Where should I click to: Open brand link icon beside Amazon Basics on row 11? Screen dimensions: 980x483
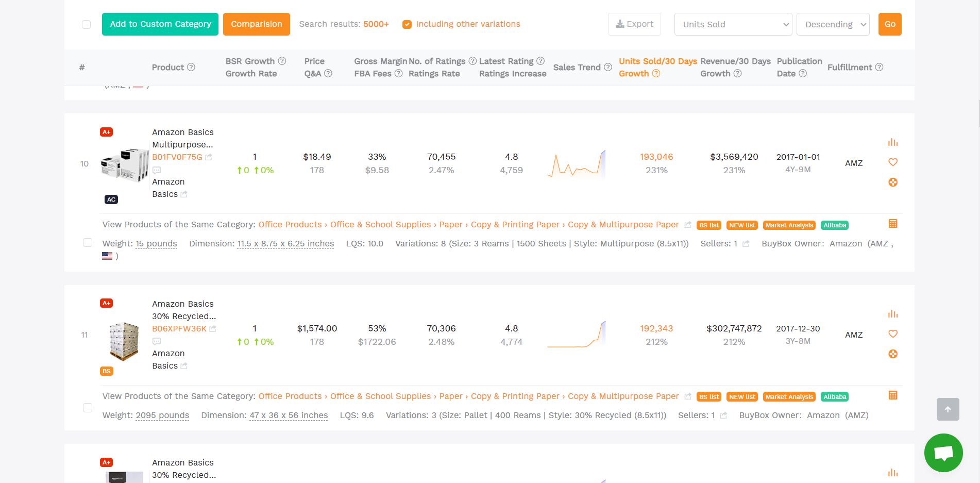[184, 366]
